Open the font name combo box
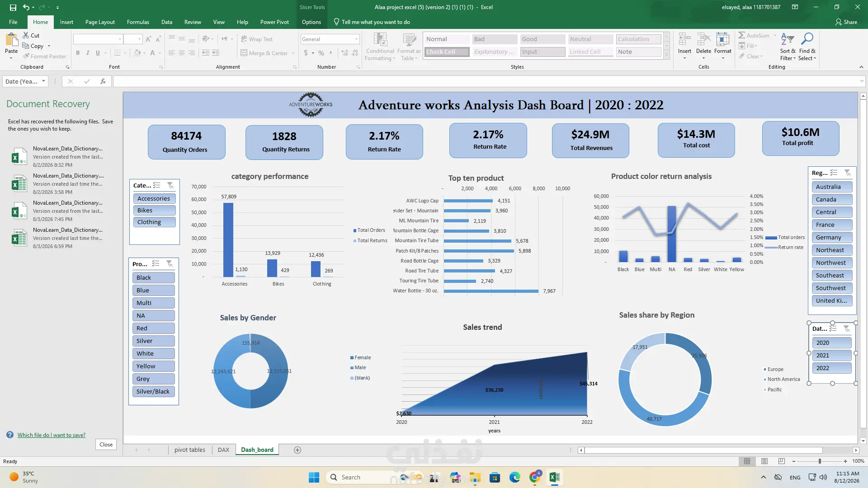The image size is (868, 488). 98,39
